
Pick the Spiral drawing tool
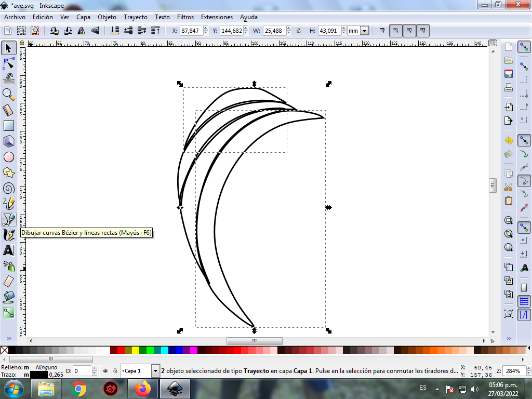[8, 188]
